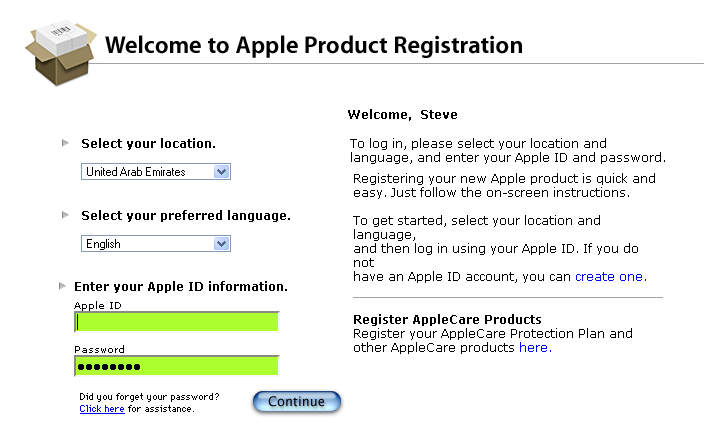This screenshot has height=446, width=722.
Task: Open the United Arab Emirates location dropdown
Action: (x=156, y=172)
